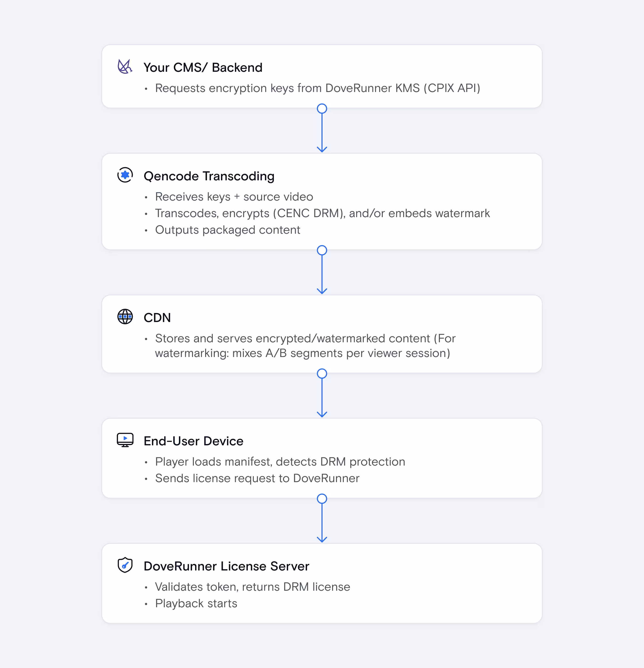Click the circle connector below CMS Backend card
The height and width of the screenshot is (668, 644).
[322, 109]
